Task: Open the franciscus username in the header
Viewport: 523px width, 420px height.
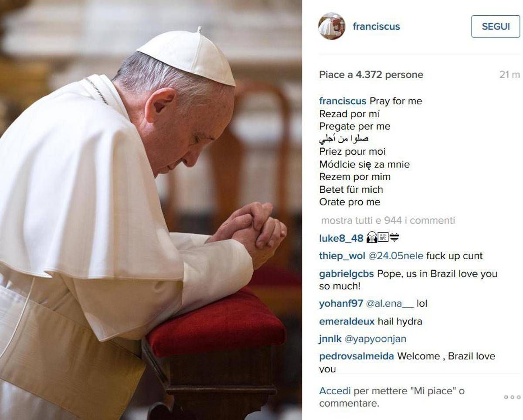Action: (x=376, y=26)
